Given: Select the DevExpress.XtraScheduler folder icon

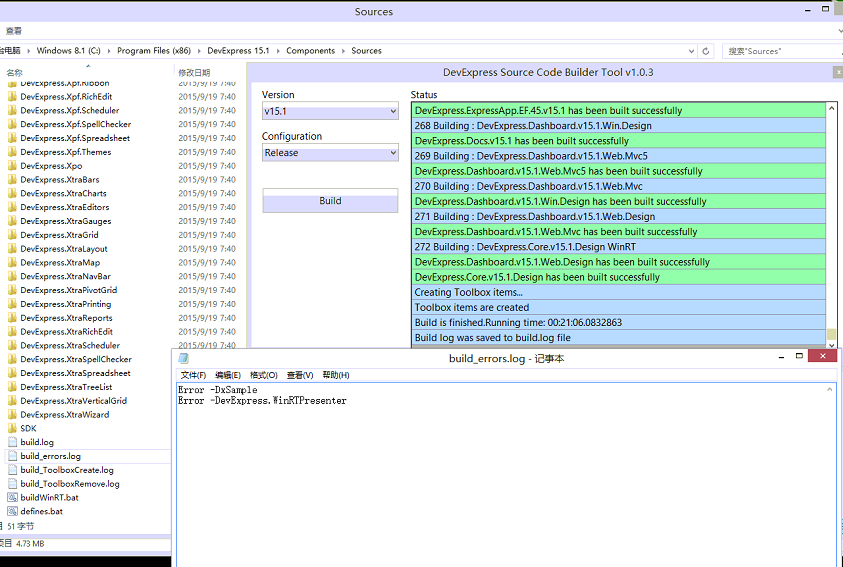Looking at the screenshot, I should pos(12,346).
